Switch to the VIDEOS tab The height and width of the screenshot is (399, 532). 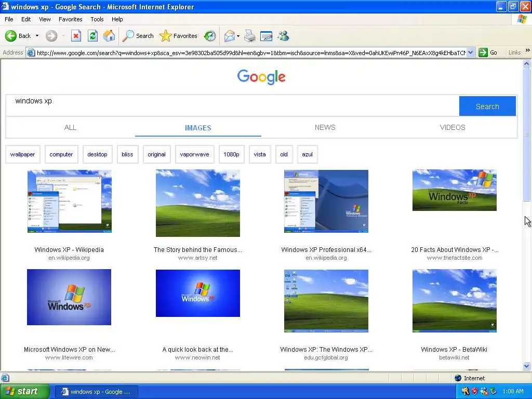(x=453, y=128)
